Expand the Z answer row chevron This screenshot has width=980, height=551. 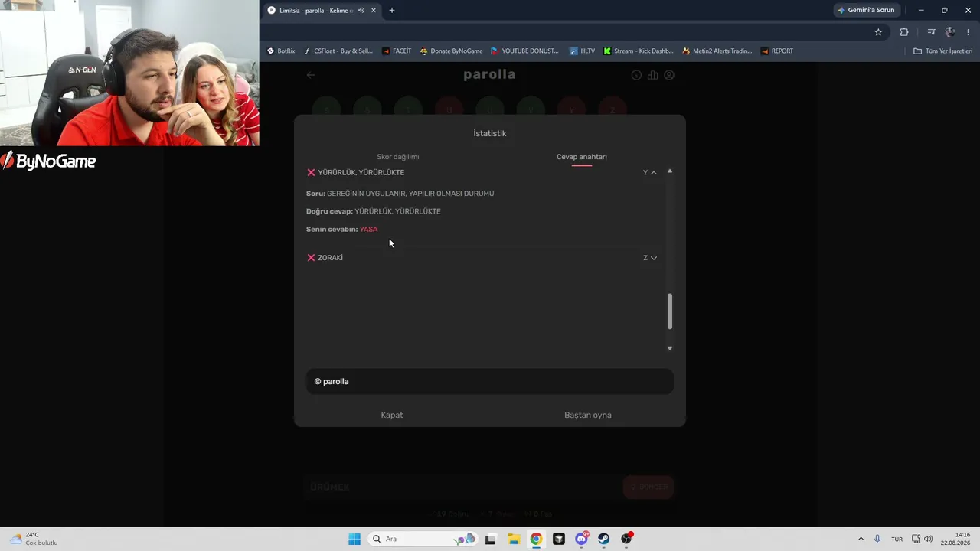click(654, 258)
